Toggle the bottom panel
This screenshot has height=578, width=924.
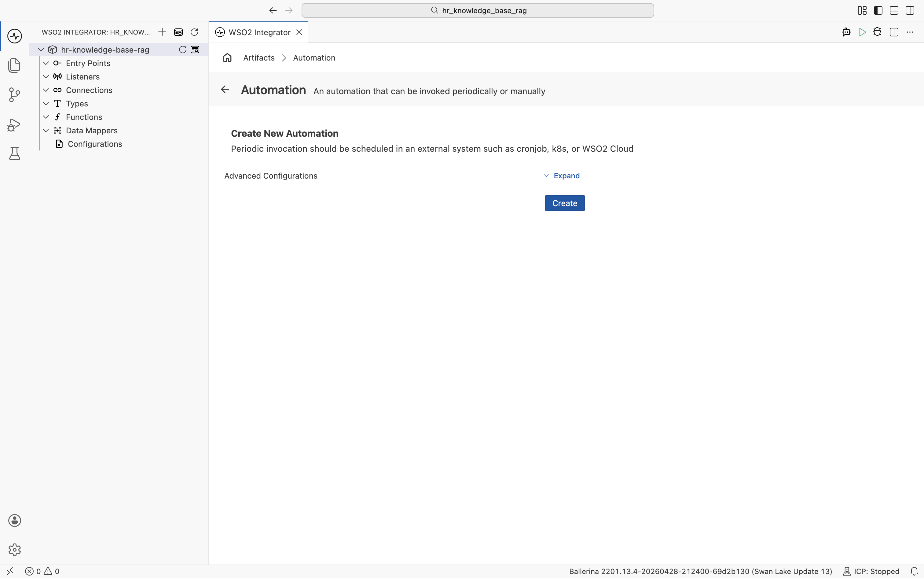894,10
